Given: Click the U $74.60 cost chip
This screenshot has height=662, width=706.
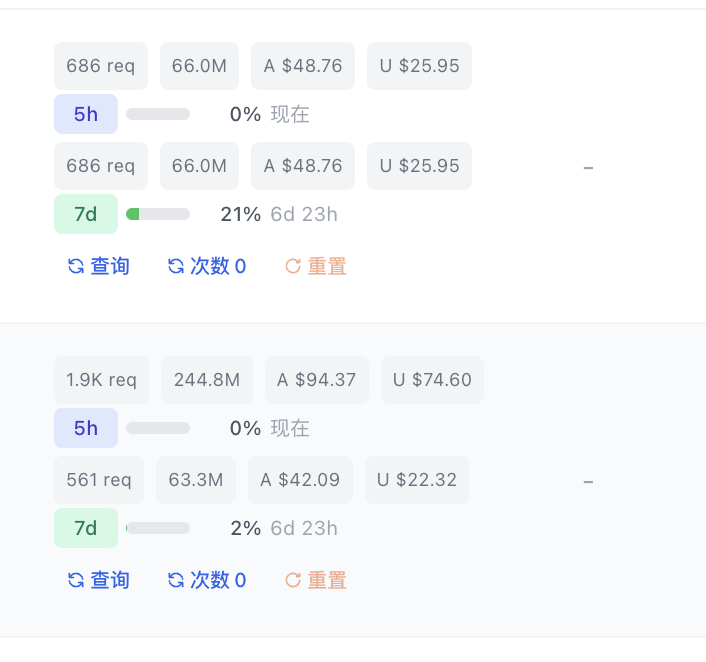Looking at the screenshot, I should tap(432, 380).
